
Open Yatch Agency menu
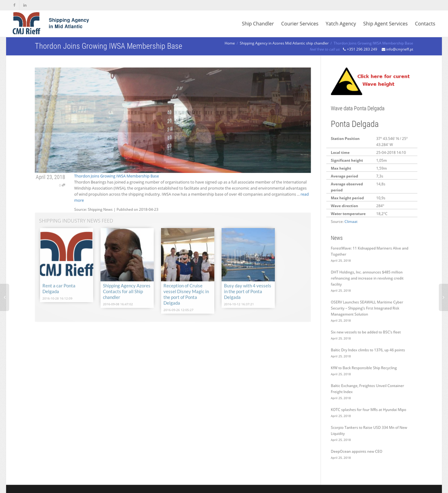click(341, 24)
